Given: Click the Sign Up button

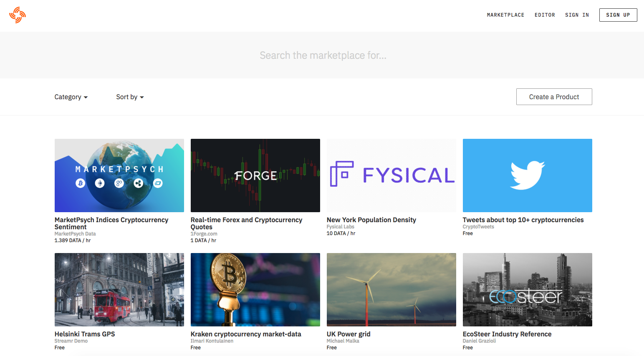Looking at the screenshot, I should pos(618,15).
